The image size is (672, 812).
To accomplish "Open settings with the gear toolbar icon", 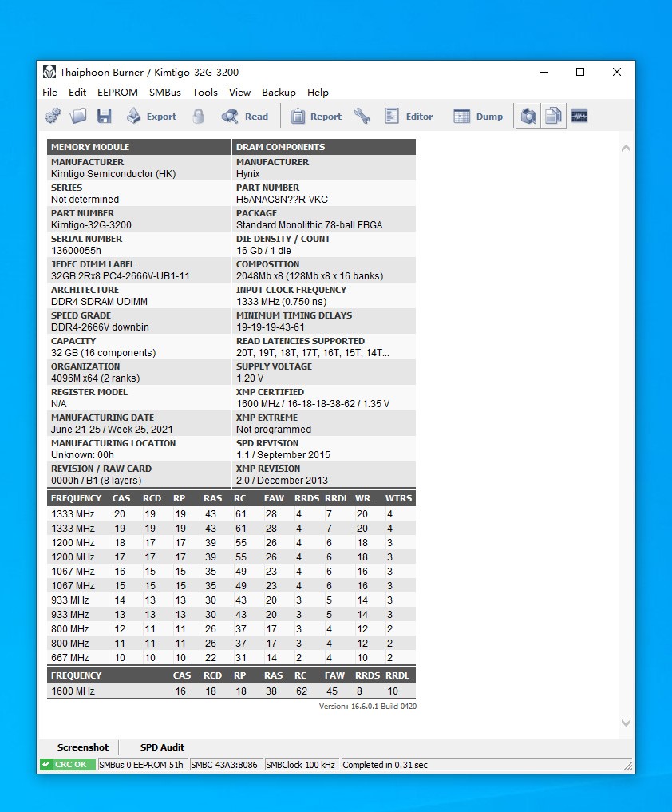I will 53,116.
